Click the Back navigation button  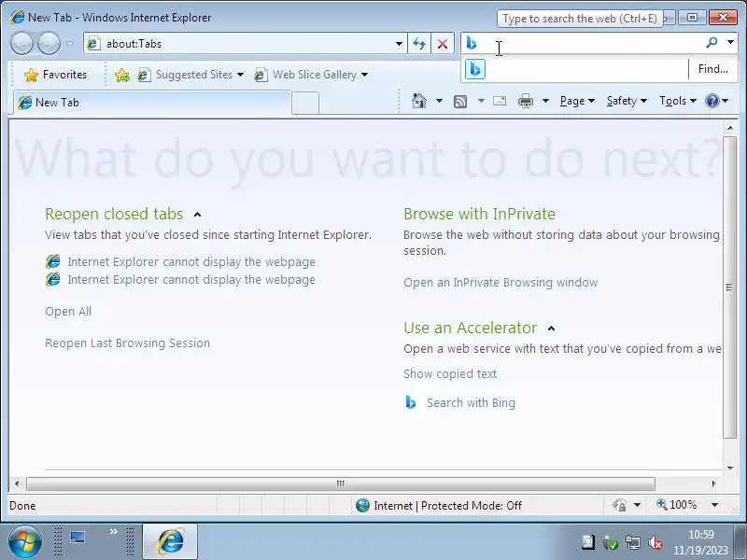21,44
